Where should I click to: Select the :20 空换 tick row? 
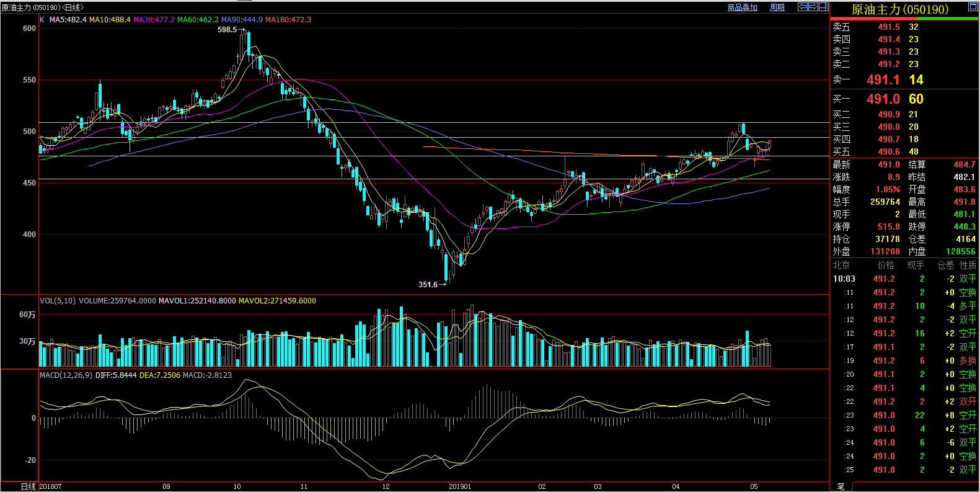click(x=904, y=374)
